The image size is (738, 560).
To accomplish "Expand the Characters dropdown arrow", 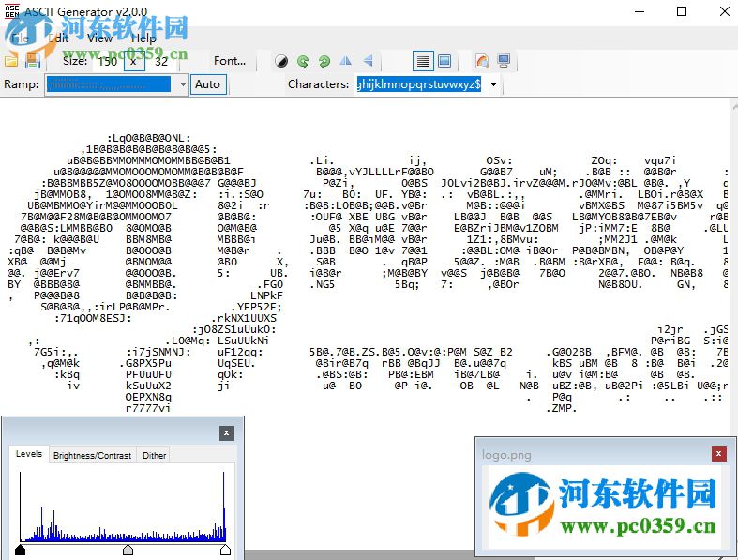I will 493,84.
